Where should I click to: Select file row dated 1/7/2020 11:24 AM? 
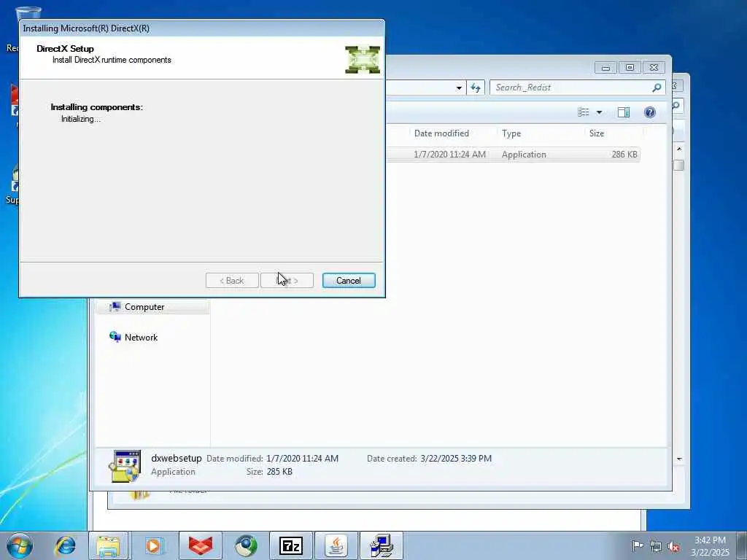point(512,155)
